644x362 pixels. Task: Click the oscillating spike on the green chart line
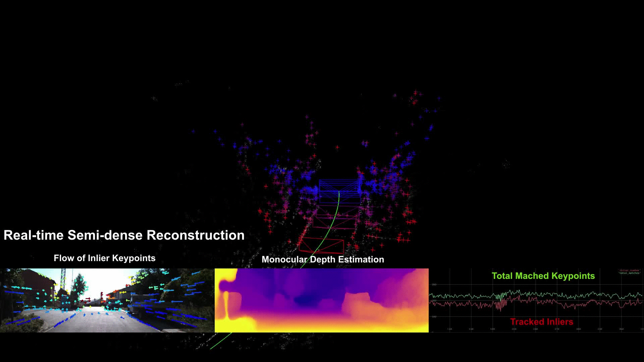pos(501,296)
